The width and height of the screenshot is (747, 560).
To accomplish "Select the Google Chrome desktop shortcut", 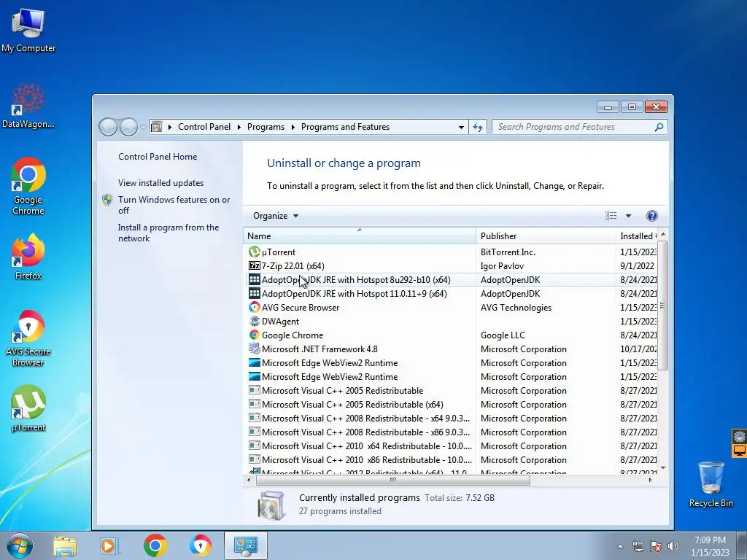I will click(28, 186).
